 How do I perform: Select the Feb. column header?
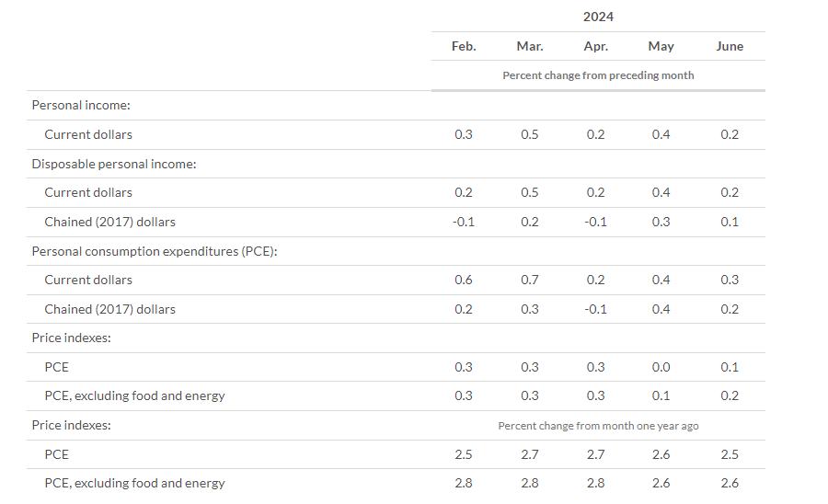tap(464, 46)
